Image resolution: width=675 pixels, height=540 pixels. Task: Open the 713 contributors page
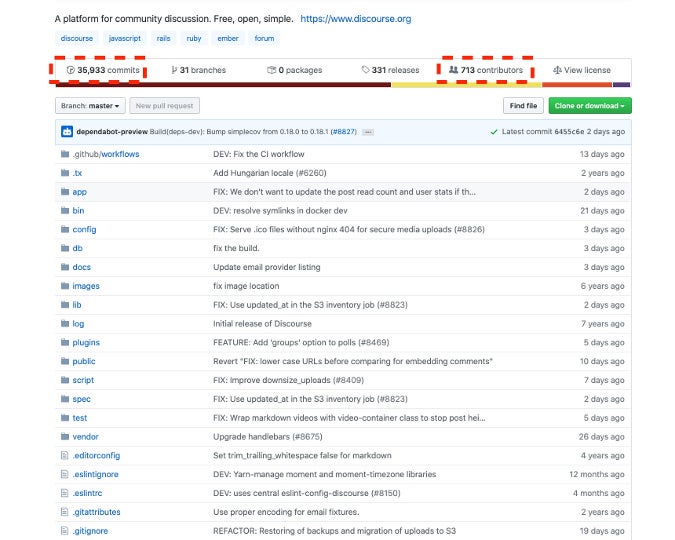[x=486, y=70]
